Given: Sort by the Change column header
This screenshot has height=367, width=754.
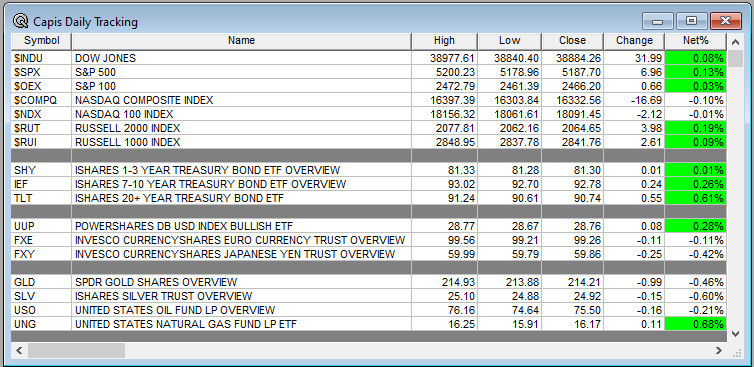Looking at the screenshot, I should (x=634, y=41).
